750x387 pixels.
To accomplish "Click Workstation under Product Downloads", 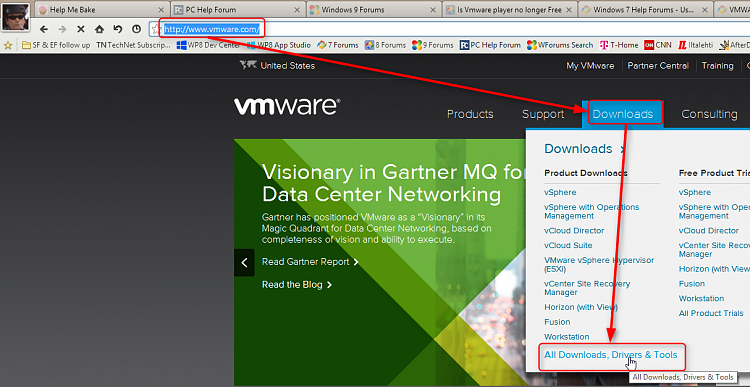I will [x=567, y=337].
